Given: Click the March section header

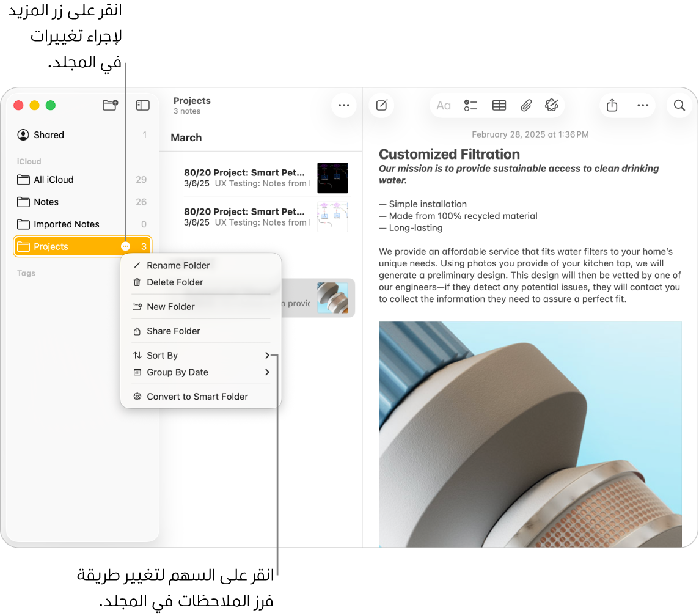Looking at the screenshot, I should pos(186,137).
